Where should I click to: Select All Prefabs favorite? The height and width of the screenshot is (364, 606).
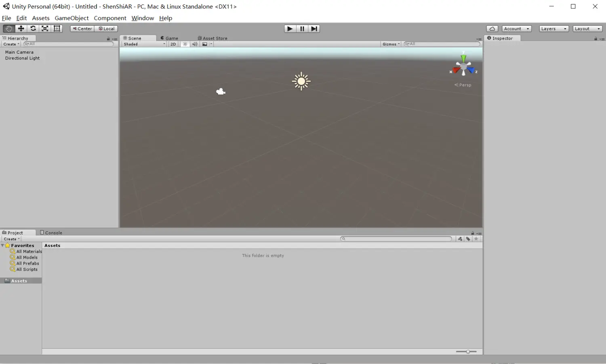[25, 264]
